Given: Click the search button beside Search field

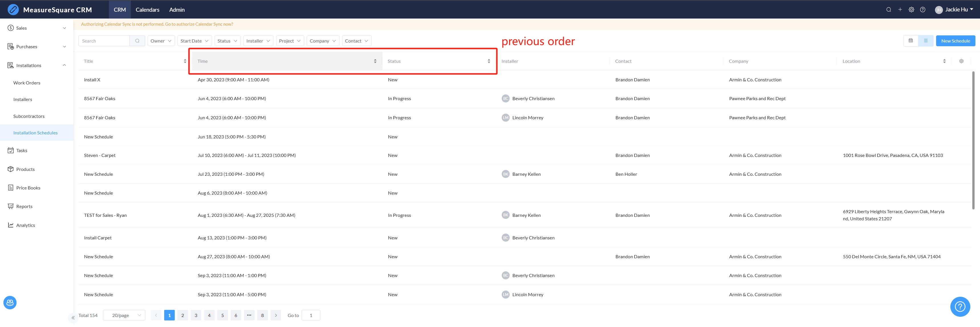Looking at the screenshot, I should [137, 41].
